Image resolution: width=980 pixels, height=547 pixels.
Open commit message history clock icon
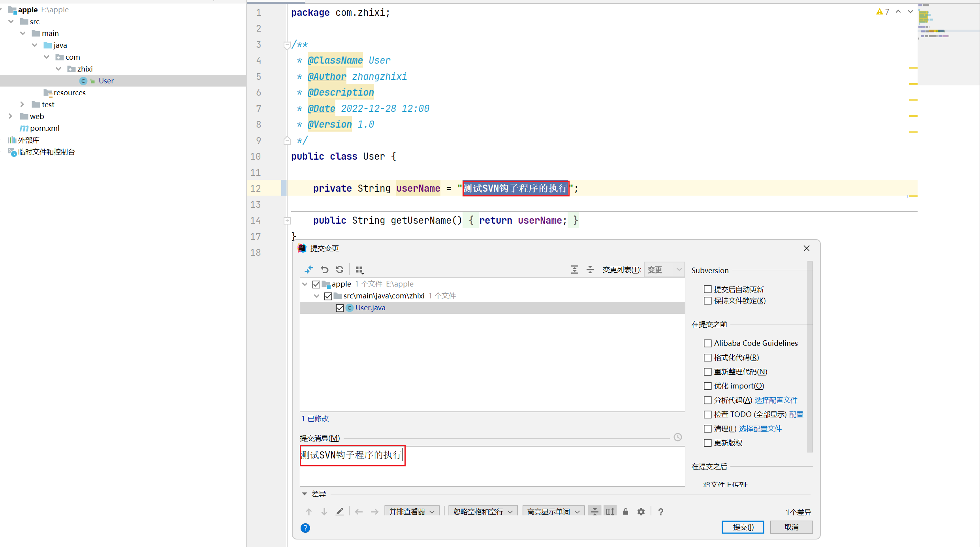coord(677,437)
